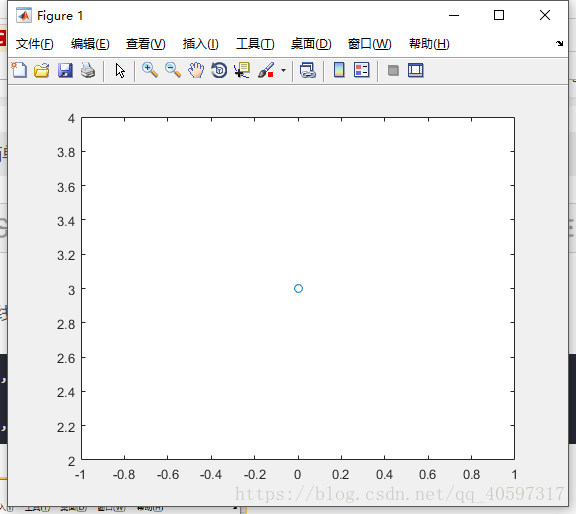Open the 工具(T) menu
Image resolution: width=576 pixels, height=514 pixels.
[255, 44]
